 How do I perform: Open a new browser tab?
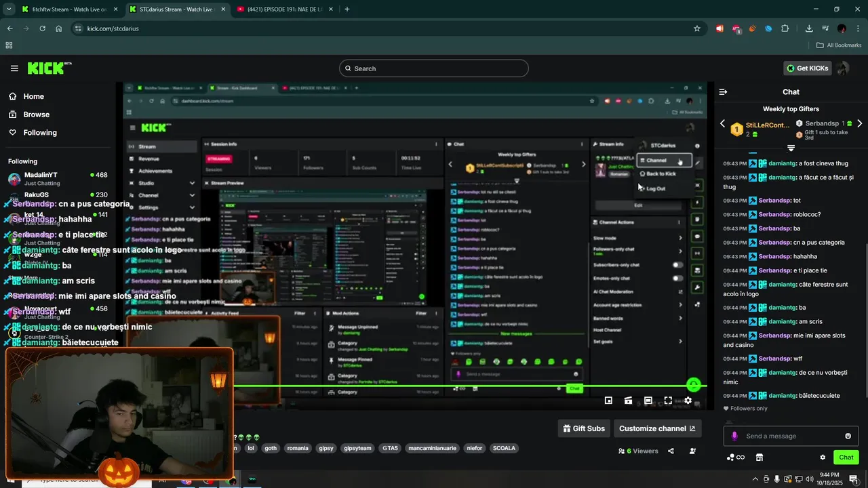347,9
